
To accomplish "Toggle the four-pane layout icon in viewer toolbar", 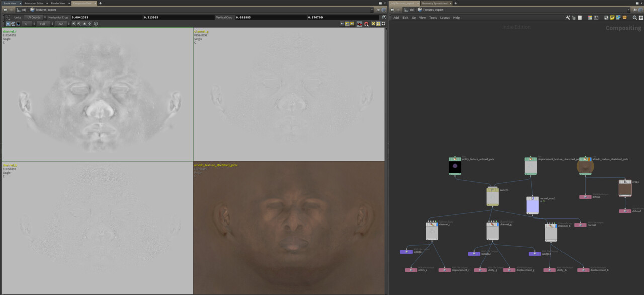I will click(378, 24).
